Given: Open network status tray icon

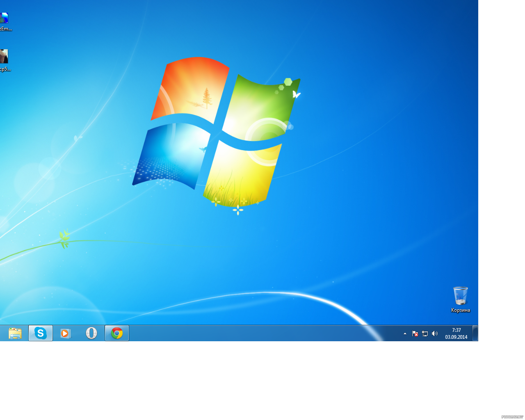Looking at the screenshot, I should [x=425, y=333].
